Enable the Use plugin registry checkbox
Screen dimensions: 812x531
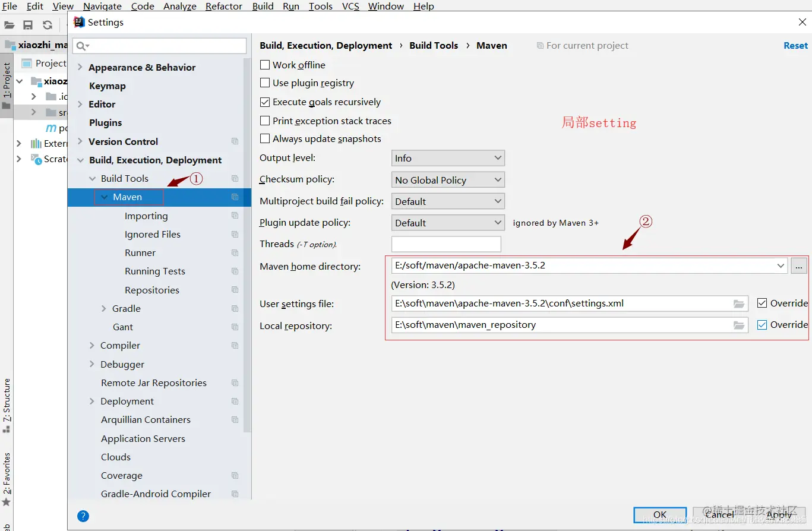[x=265, y=83]
